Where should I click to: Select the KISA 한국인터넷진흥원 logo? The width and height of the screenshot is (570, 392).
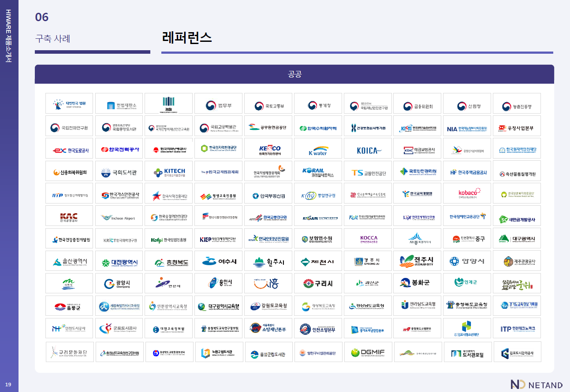coord(268,239)
